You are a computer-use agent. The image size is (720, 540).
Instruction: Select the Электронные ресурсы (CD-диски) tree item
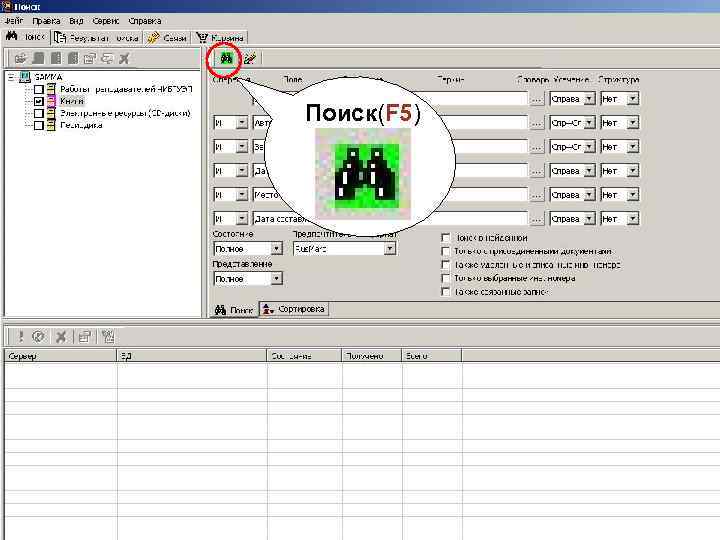pos(125,113)
